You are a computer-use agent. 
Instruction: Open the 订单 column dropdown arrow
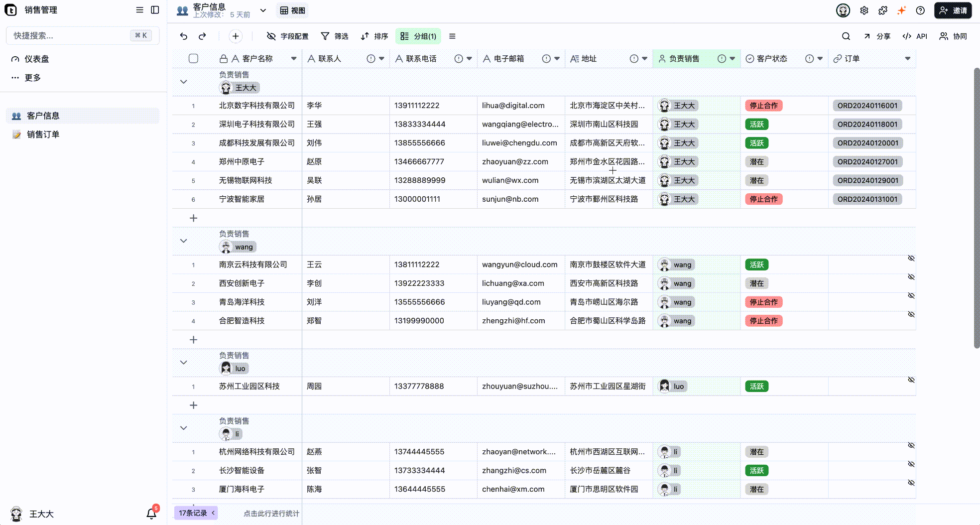pos(908,59)
